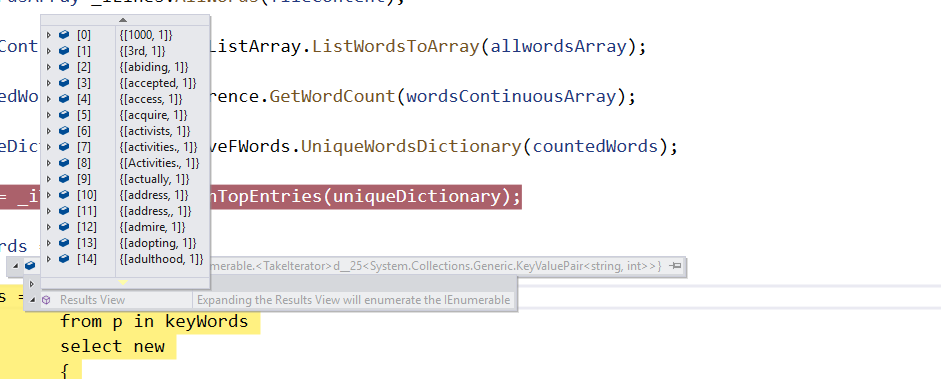941x379 pixels.
Task: Expand entry [2] abiding row
Action: coord(49,67)
